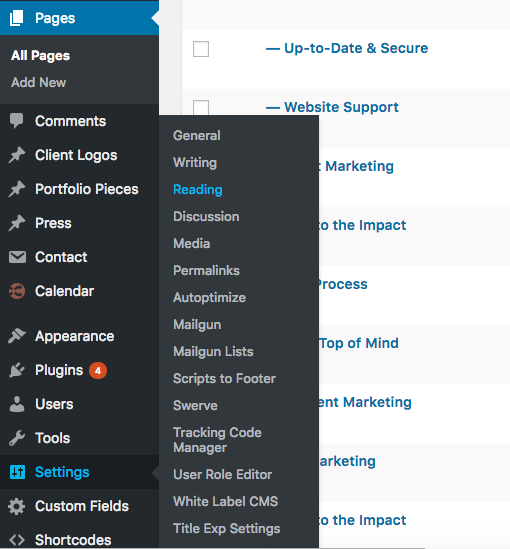This screenshot has height=549, width=510.
Task: Click the Custom Fields gear icon
Action: tap(17, 506)
